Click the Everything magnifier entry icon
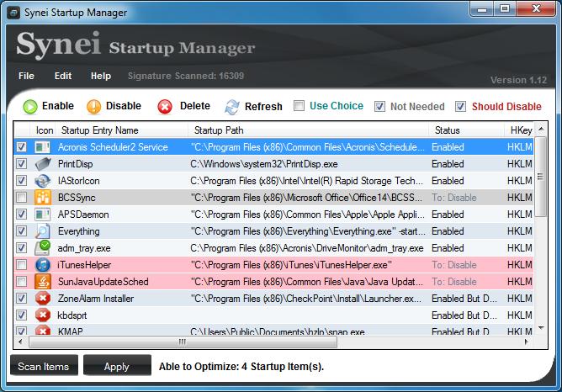 pos(43,231)
